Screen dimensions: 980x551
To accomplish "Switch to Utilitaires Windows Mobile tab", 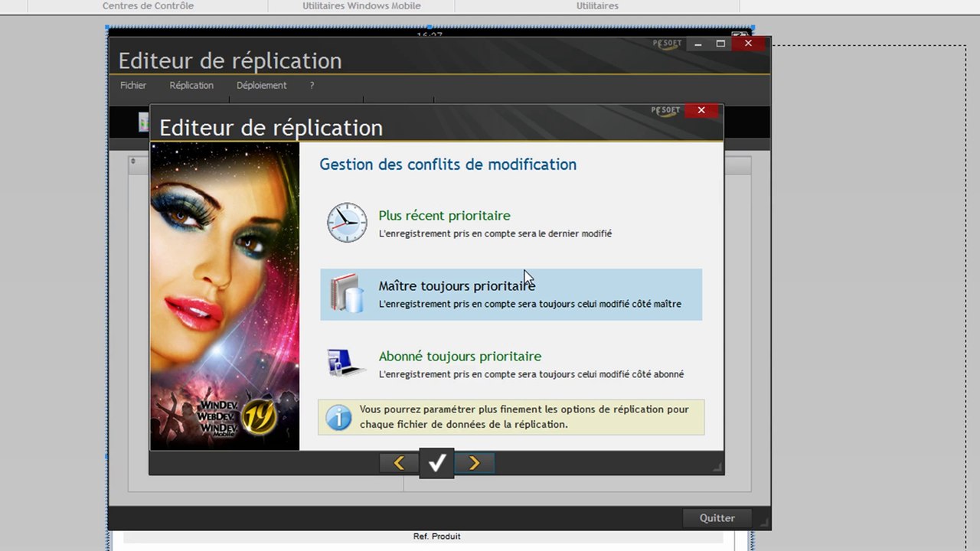I will click(x=361, y=6).
